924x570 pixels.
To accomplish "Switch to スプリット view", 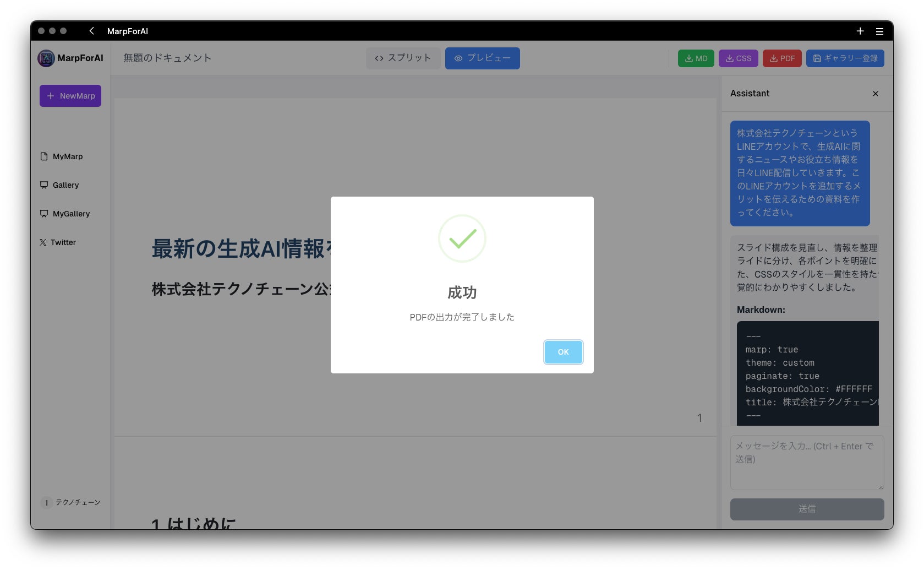I will pos(403,58).
